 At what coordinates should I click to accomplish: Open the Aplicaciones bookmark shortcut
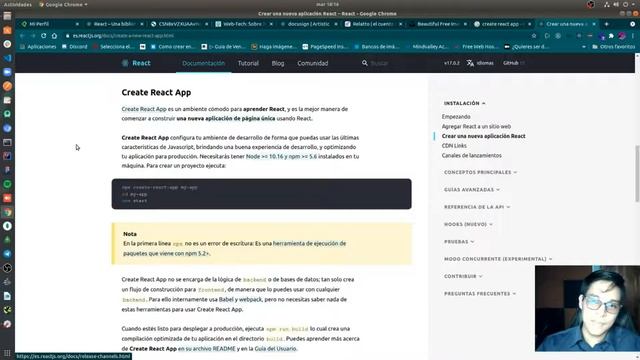[38, 47]
